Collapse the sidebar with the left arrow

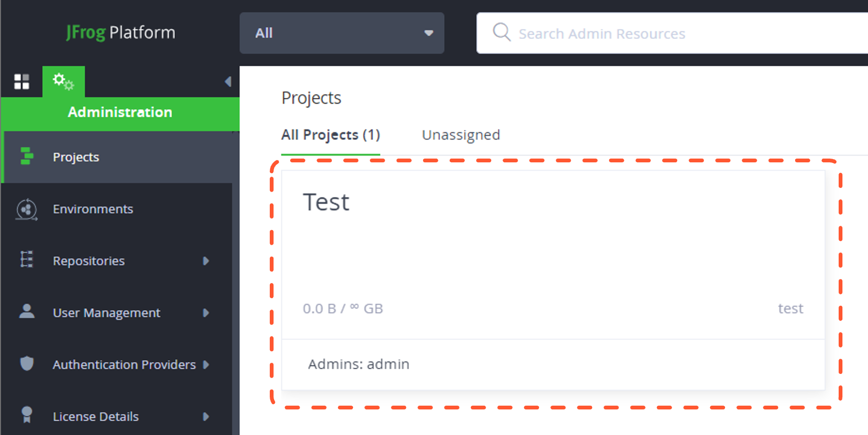tap(228, 81)
